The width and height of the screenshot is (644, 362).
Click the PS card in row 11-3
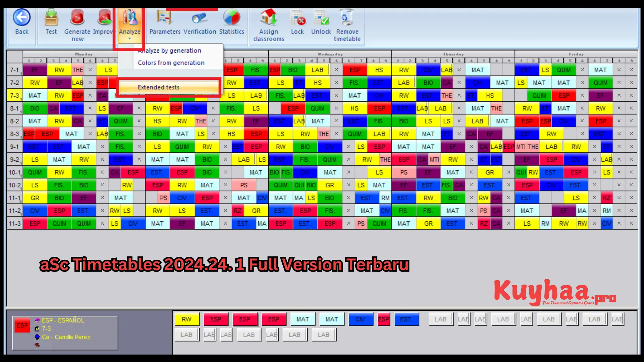point(361,223)
